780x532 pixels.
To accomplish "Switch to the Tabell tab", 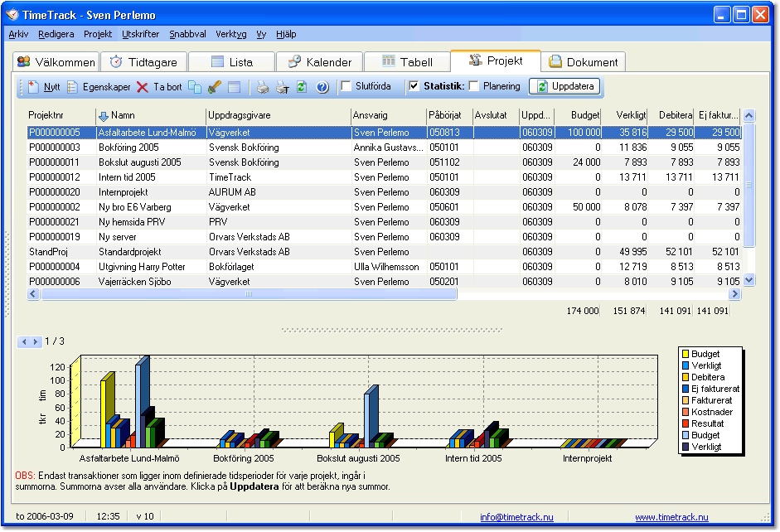I will click(408, 62).
